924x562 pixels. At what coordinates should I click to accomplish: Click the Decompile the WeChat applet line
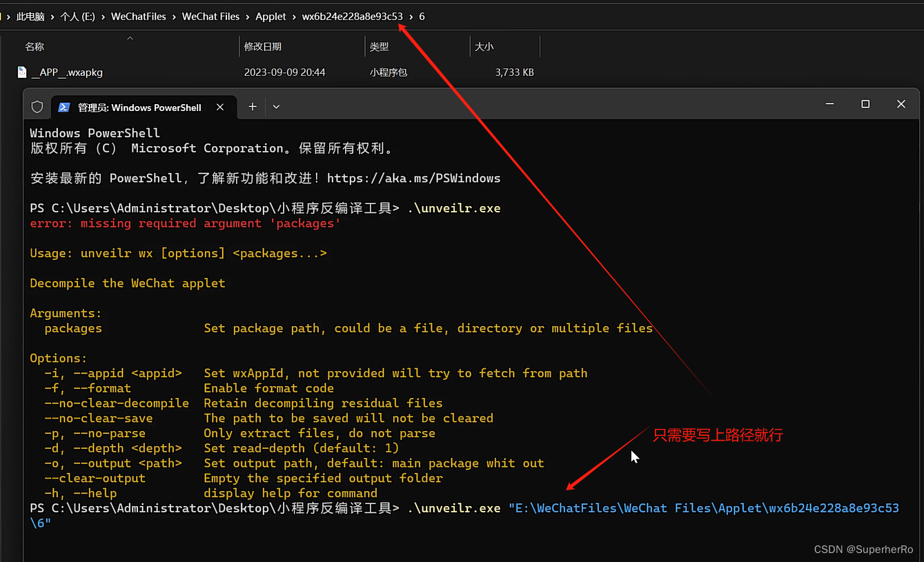pos(128,283)
